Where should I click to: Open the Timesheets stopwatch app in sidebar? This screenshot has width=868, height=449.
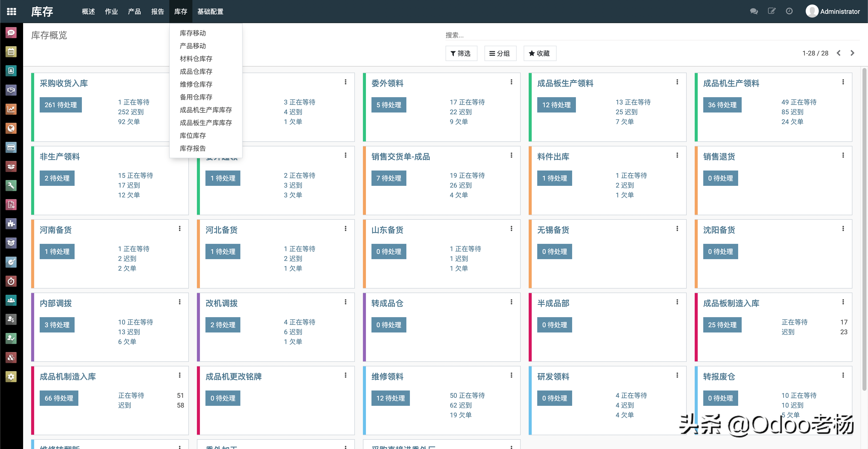coord(11,281)
